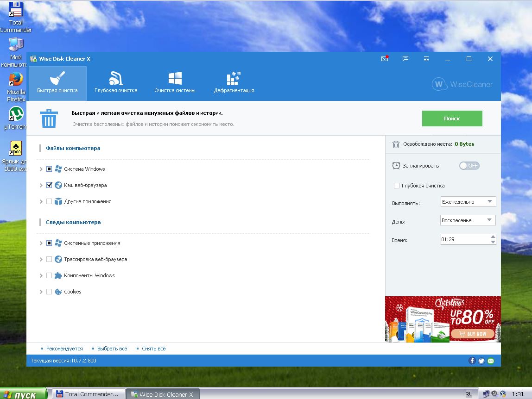
Task: Open the settings menu list icon
Action: click(426, 59)
